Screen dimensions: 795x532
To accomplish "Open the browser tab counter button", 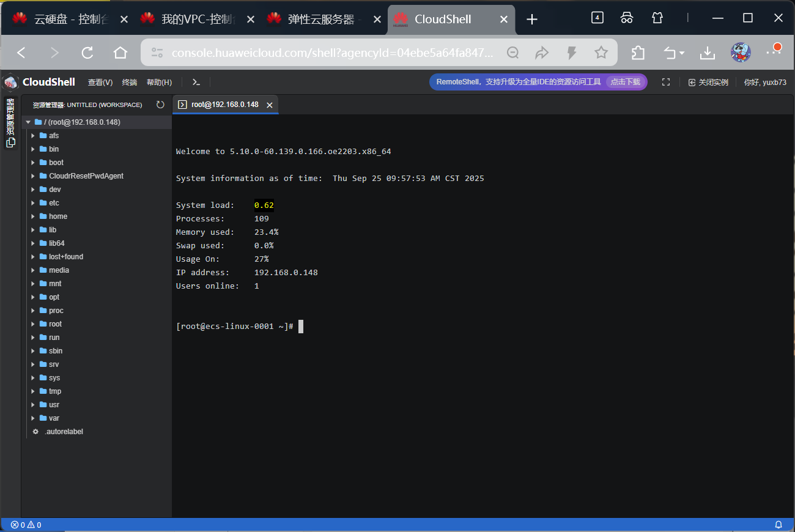I will tap(597, 18).
